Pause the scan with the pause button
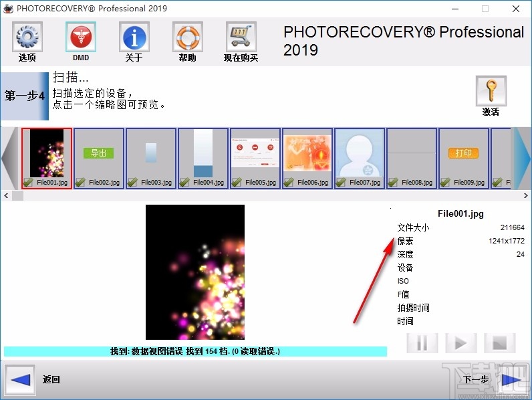This screenshot has height=400, width=532. click(x=422, y=343)
